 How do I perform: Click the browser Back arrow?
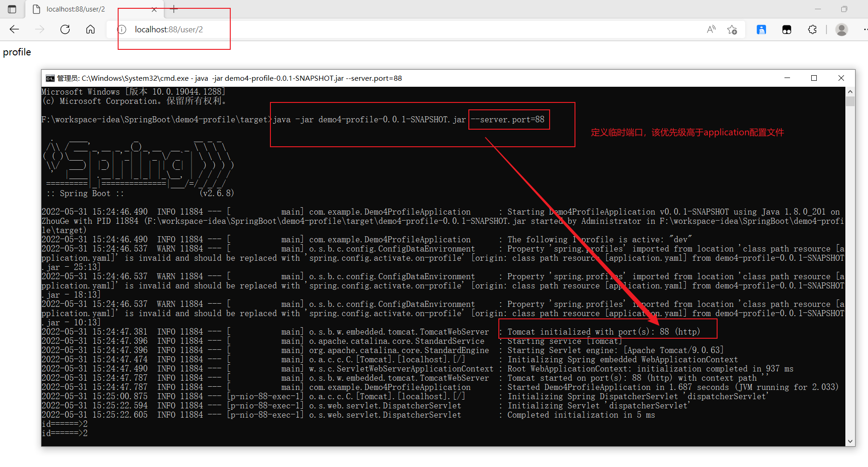point(14,30)
